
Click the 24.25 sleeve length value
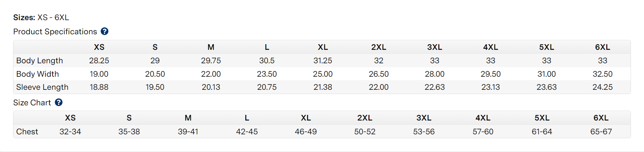tap(602, 87)
